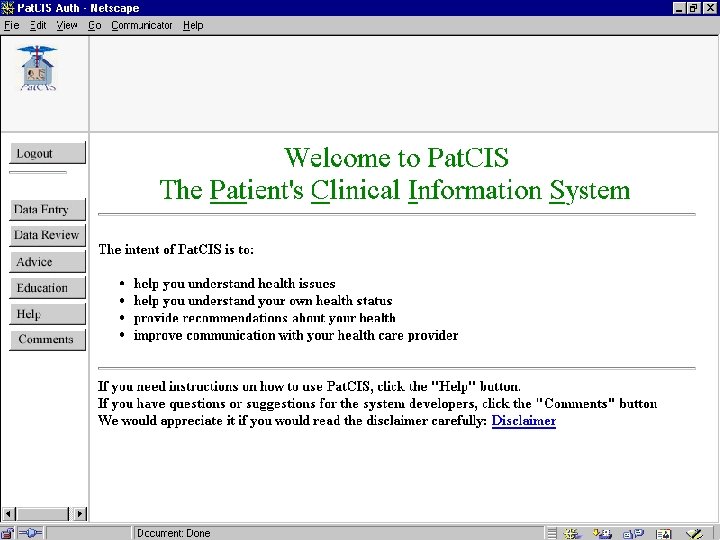The height and width of the screenshot is (540, 720).
Task: Close the PatCIS Auth Netscape window
Action: tap(709, 8)
